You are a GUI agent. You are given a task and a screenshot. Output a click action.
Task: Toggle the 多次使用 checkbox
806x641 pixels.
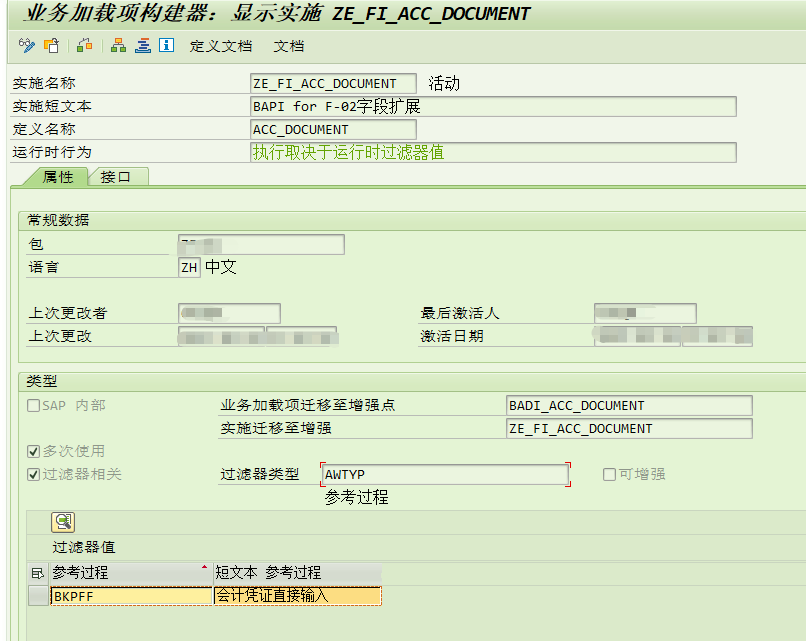(x=33, y=450)
